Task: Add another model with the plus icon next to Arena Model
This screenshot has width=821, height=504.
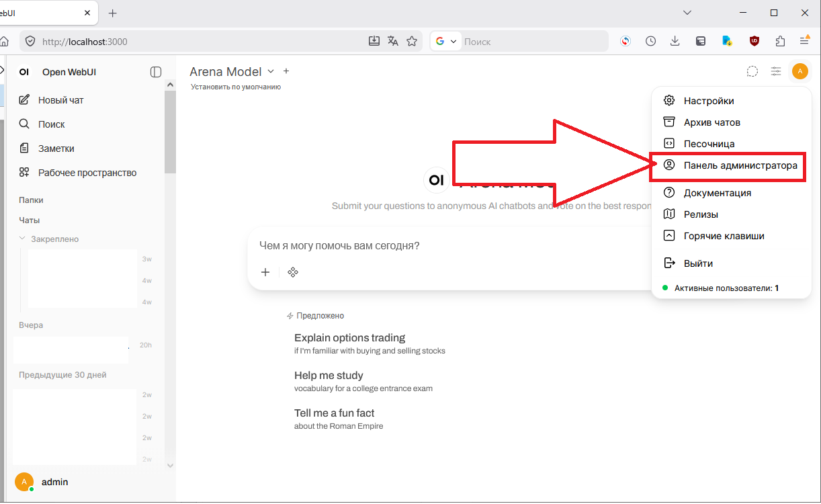Action: (x=286, y=71)
